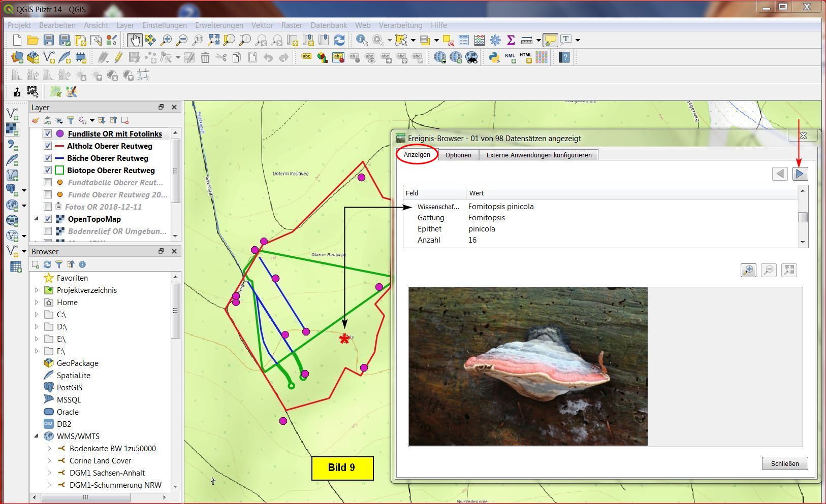Click the Identify Features tool

tap(362, 40)
